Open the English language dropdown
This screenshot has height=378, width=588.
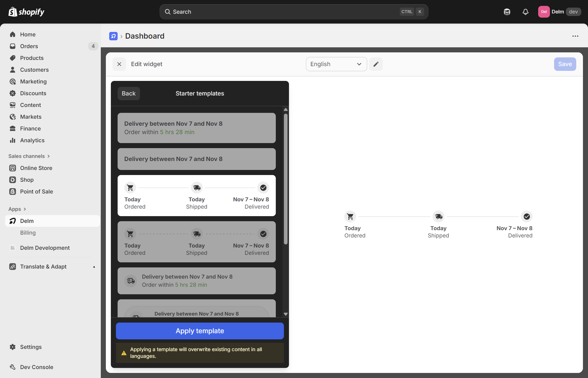coord(336,64)
